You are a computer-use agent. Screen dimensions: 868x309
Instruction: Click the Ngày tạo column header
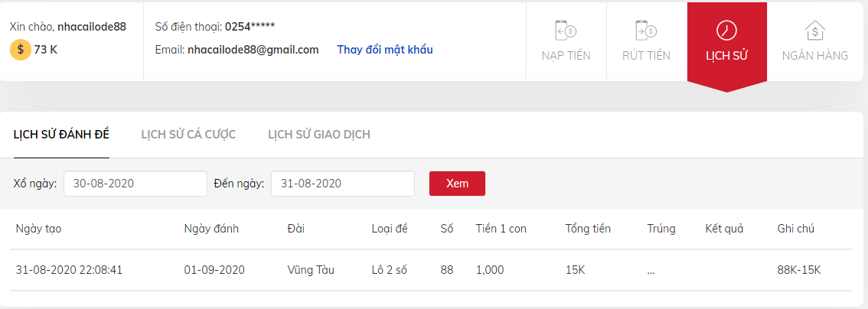click(39, 229)
